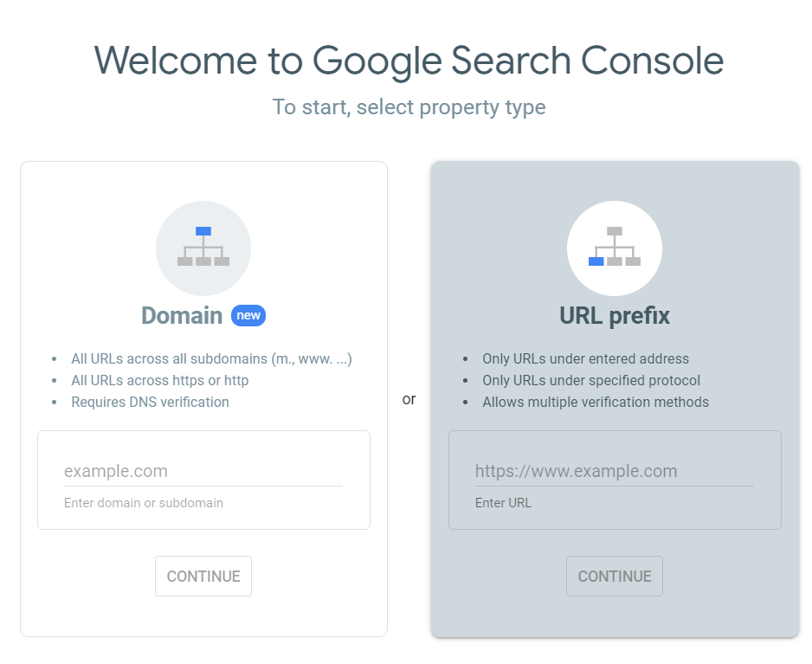Click the URL prefix hierarchy icon
812x664 pixels.
[x=615, y=248]
